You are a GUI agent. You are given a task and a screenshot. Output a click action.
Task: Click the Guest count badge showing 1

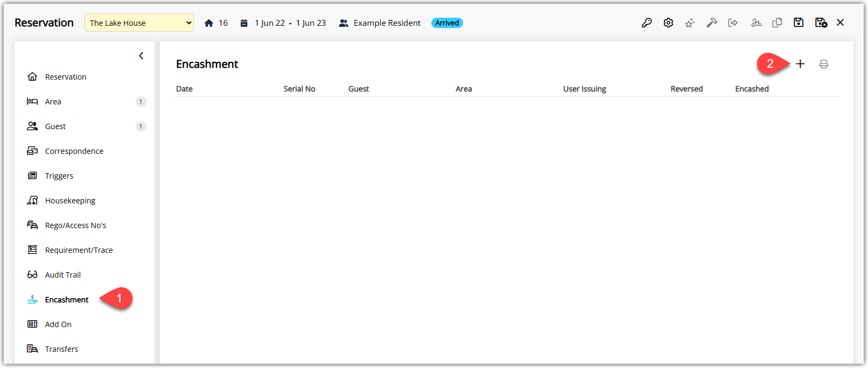click(141, 126)
